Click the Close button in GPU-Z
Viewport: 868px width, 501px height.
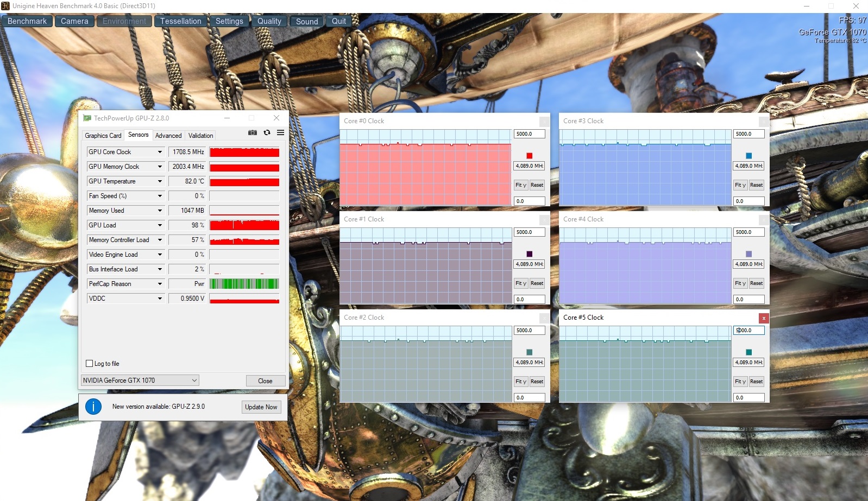[265, 381]
